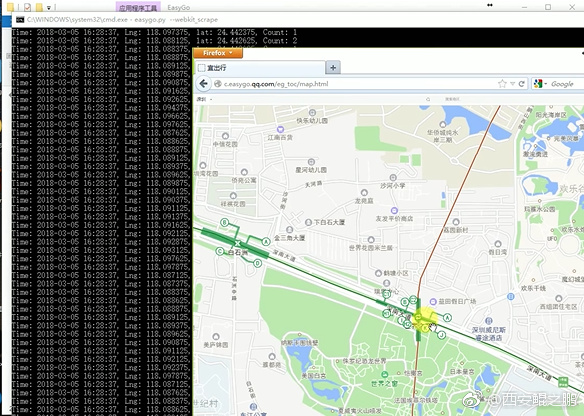This screenshot has width=584, height=416.
Task: Click the purple icon of 益田假日广场
Action: pos(433,301)
